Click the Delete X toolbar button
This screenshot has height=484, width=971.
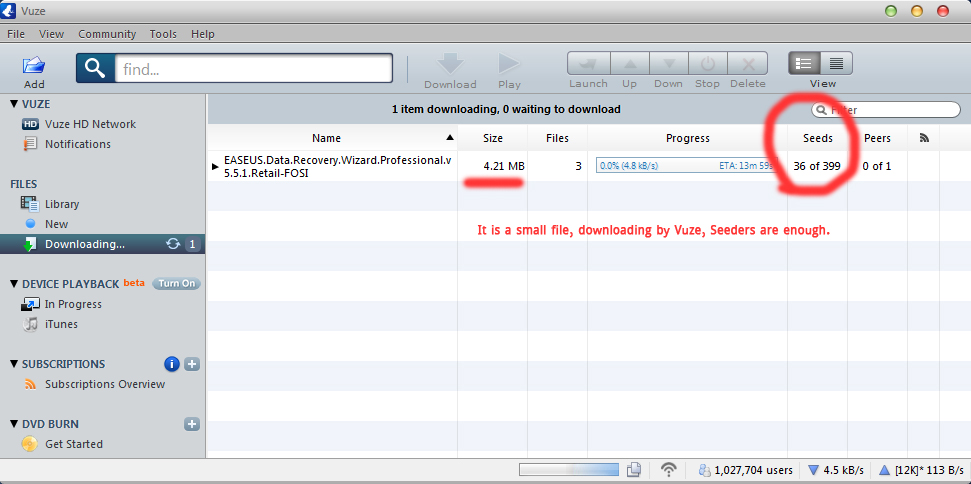coord(747,63)
